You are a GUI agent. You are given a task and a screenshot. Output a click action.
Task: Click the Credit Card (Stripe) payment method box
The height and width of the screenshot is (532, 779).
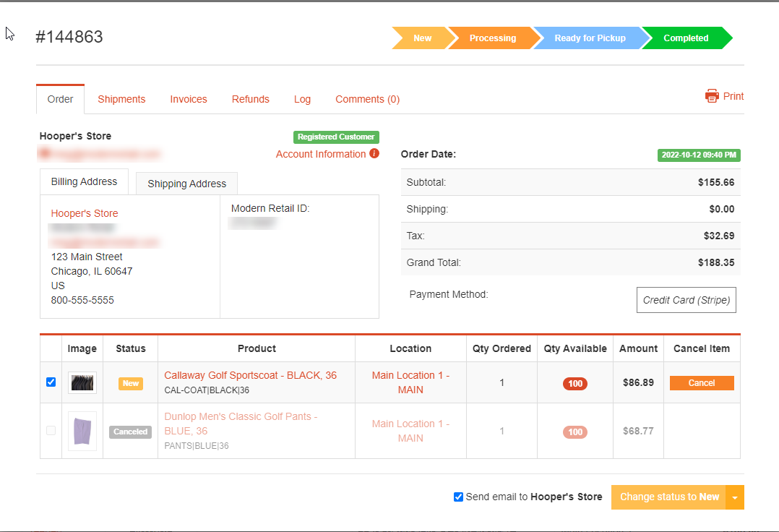pyautogui.click(x=686, y=300)
